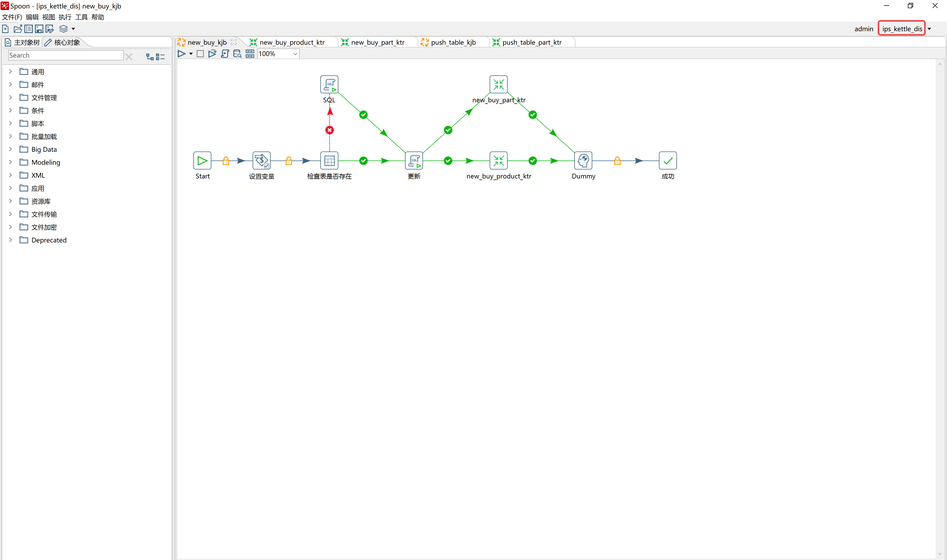Click the explore database icon
Viewport: 947px width, 560px height.
pyautogui.click(x=237, y=54)
